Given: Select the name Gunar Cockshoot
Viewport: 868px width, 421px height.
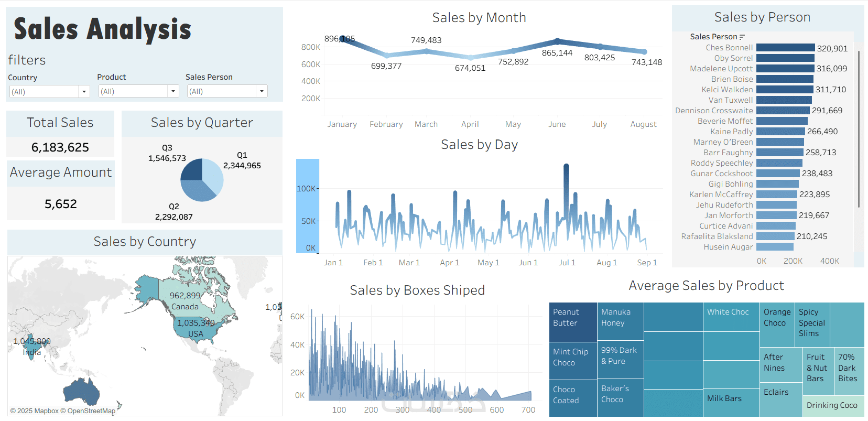Looking at the screenshot, I should click(x=722, y=174).
